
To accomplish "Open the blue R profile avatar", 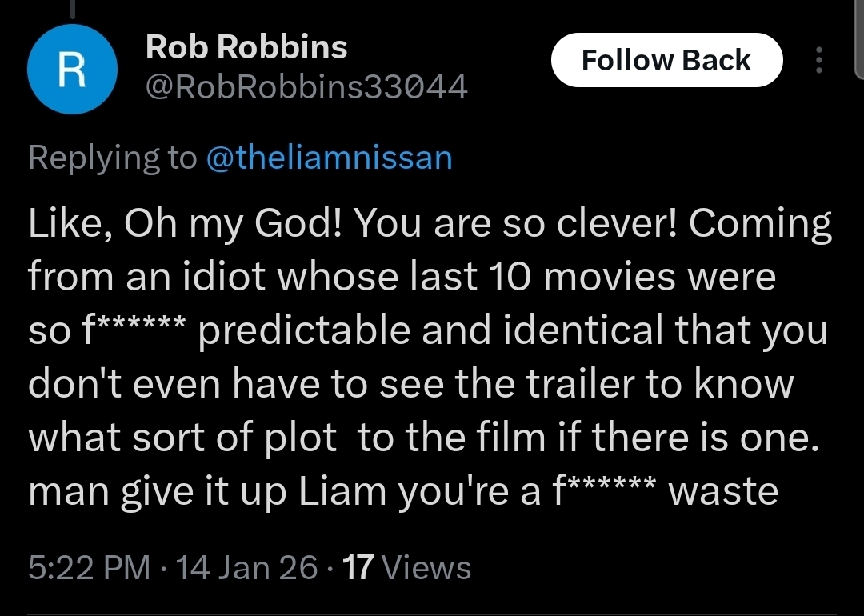I will tap(73, 70).
